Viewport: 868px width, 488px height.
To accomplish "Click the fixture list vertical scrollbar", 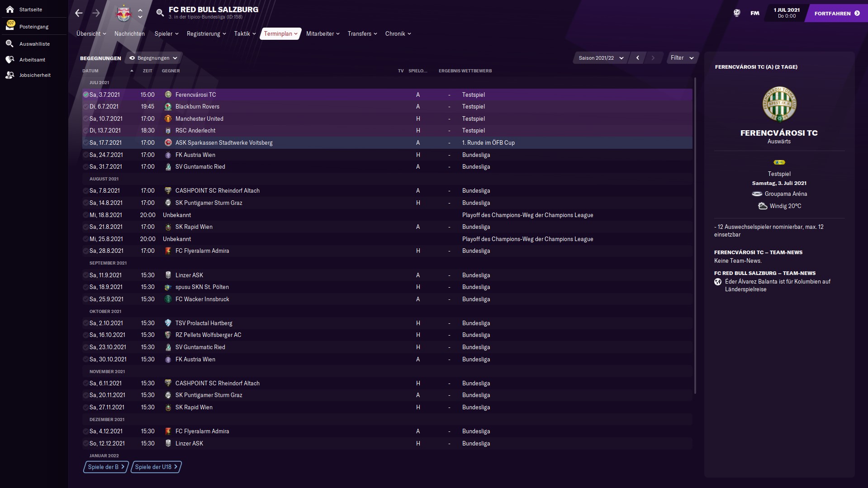I will [x=695, y=235].
